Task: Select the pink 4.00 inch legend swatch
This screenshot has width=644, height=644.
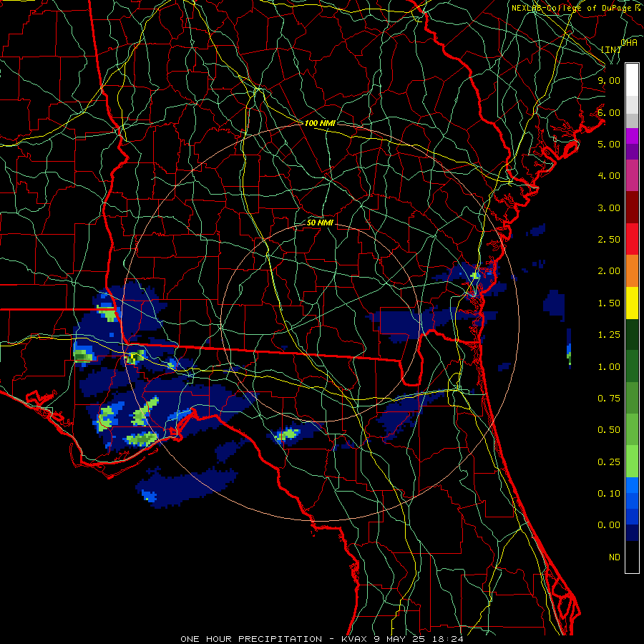Action: click(632, 175)
